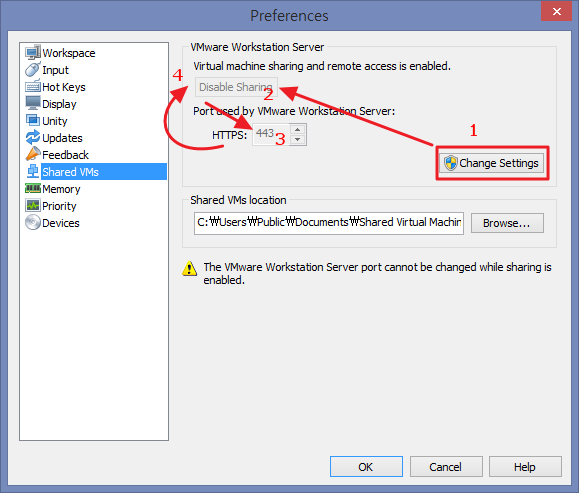The image size is (579, 493).
Task: Open the Workspace preferences category
Action: (x=69, y=53)
